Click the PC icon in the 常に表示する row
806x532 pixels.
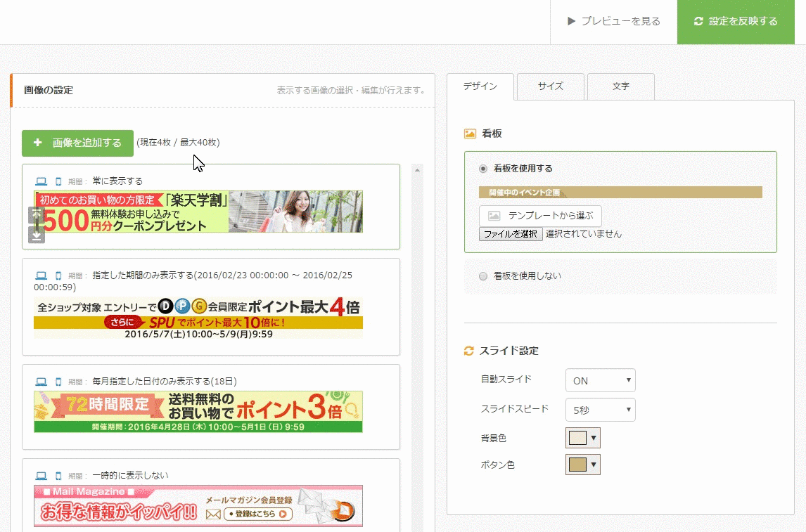coord(41,181)
